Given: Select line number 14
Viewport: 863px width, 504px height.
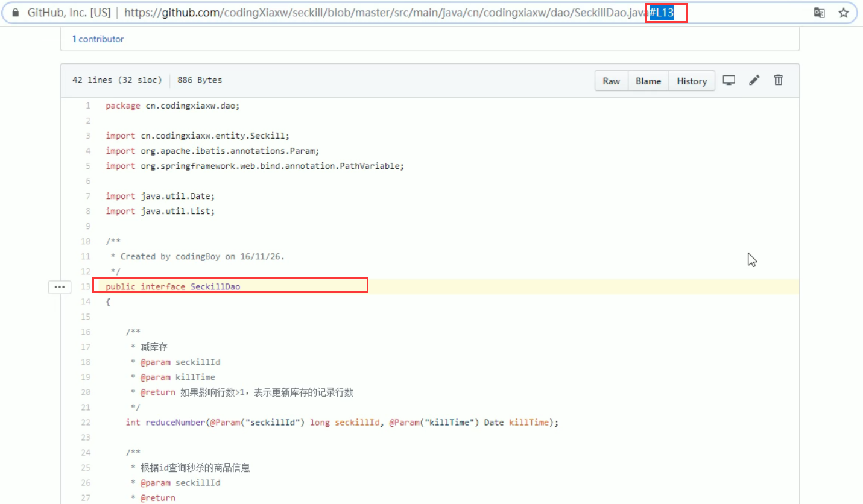Looking at the screenshot, I should [x=86, y=301].
